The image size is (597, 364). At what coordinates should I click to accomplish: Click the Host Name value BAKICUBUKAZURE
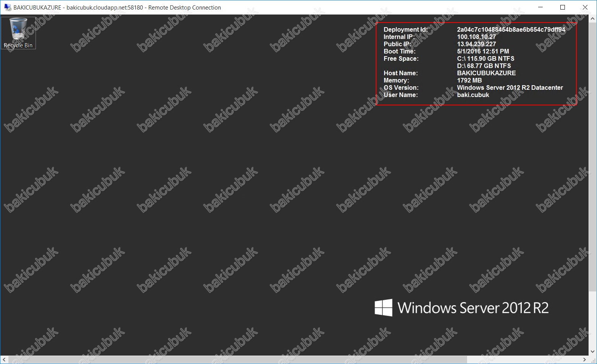tap(487, 73)
